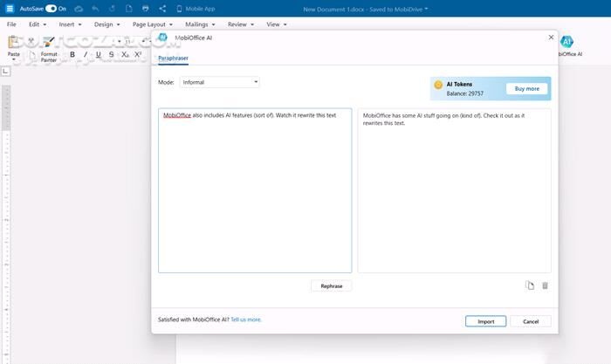This screenshot has height=364, width=611.
Task: Copy the paraphrased output text
Action: (x=530, y=285)
